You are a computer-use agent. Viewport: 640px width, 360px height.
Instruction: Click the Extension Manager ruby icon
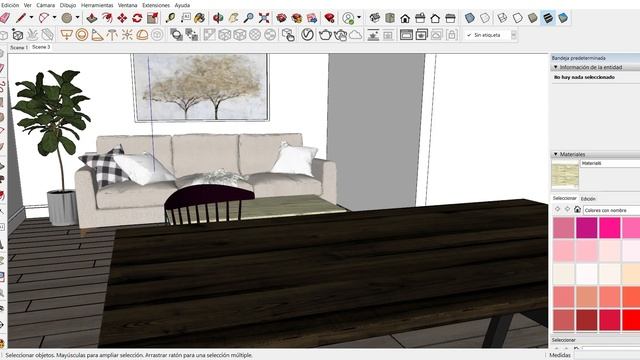[x=329, y=18]
